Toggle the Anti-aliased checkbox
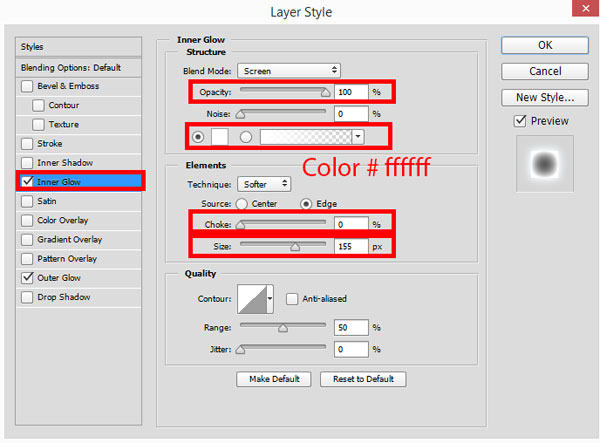600x443 pixels. tap(292, 299)
